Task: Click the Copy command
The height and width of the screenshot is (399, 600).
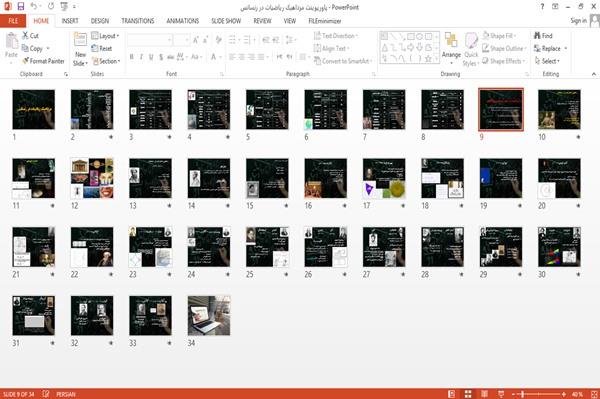Action: click(33, 49)
